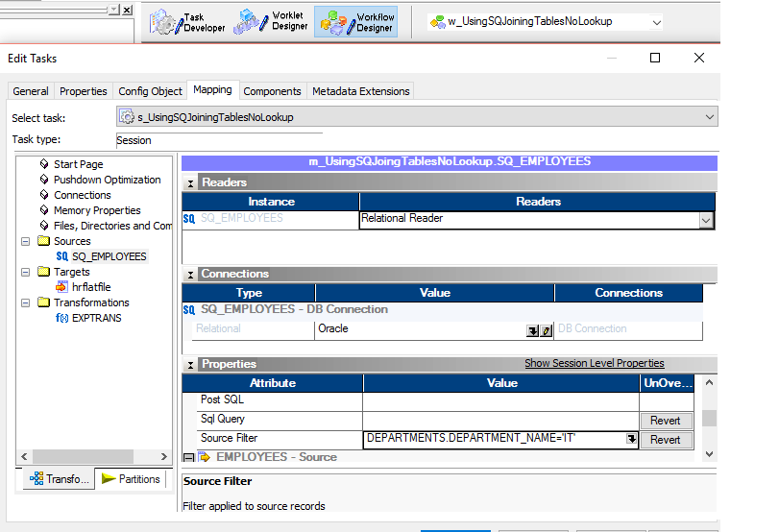This screenshot has width=779, height=532.
Task: Click the Transformations folder icon
Action: [44, 302]
